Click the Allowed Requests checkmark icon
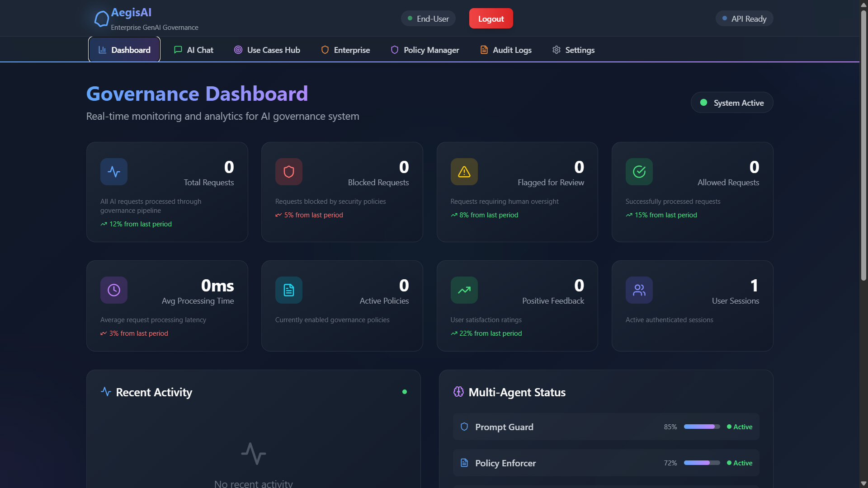 coord(639,172)
